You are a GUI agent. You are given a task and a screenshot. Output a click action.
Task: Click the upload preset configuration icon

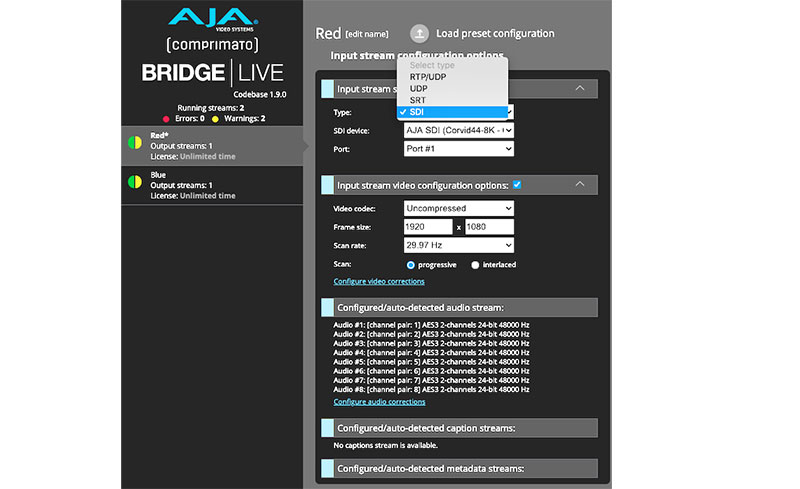click(x=419, y=34)
